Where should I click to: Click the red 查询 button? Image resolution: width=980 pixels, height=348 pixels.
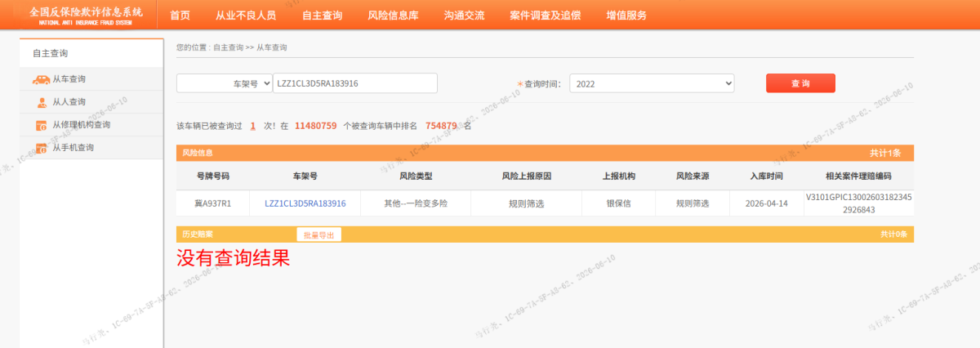pos(800,83)
